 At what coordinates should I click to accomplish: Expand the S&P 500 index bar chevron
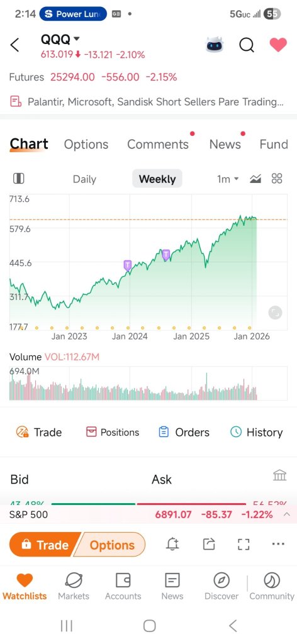287,514
